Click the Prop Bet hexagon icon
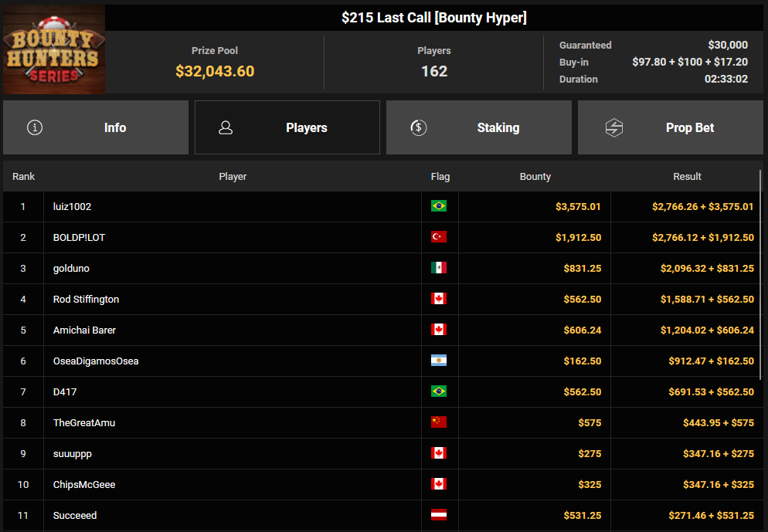 pyautogui.click(x=613, y=127)
